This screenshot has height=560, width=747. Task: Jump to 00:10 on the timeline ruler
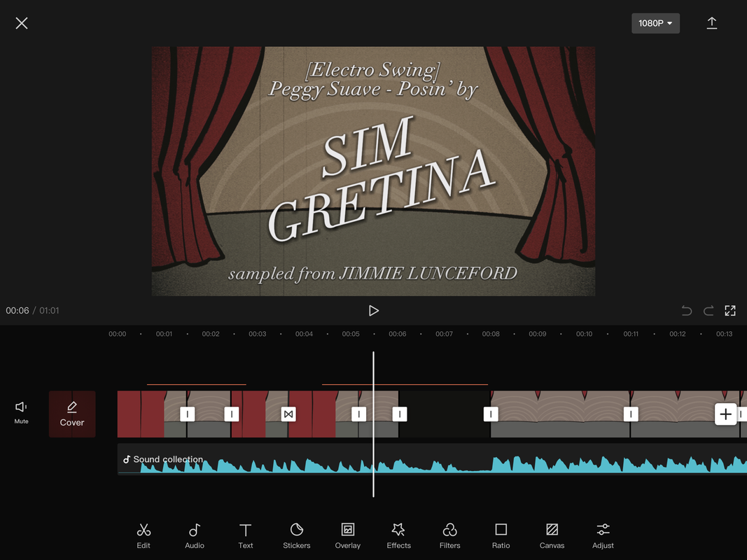tap(584, 334)
